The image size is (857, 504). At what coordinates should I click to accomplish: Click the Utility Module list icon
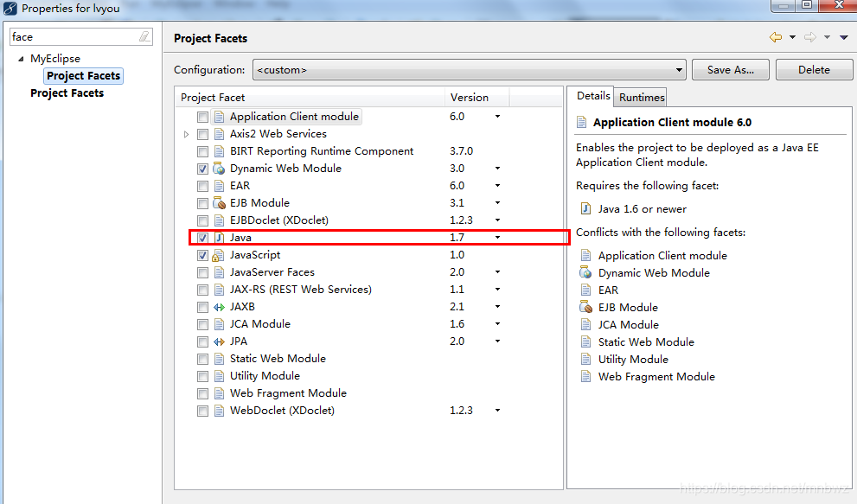(219, 376)
